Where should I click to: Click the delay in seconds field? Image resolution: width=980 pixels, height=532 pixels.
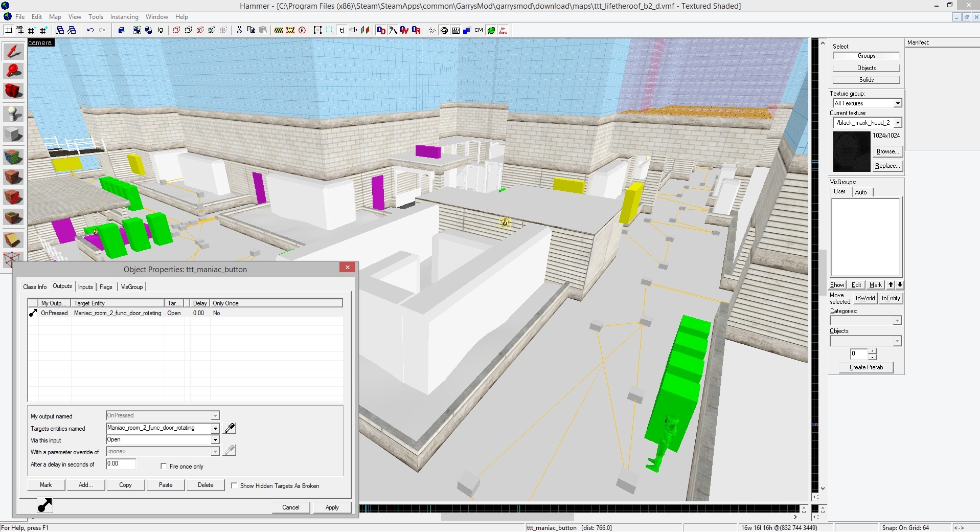pyautogui.click(x=121, y=464)
